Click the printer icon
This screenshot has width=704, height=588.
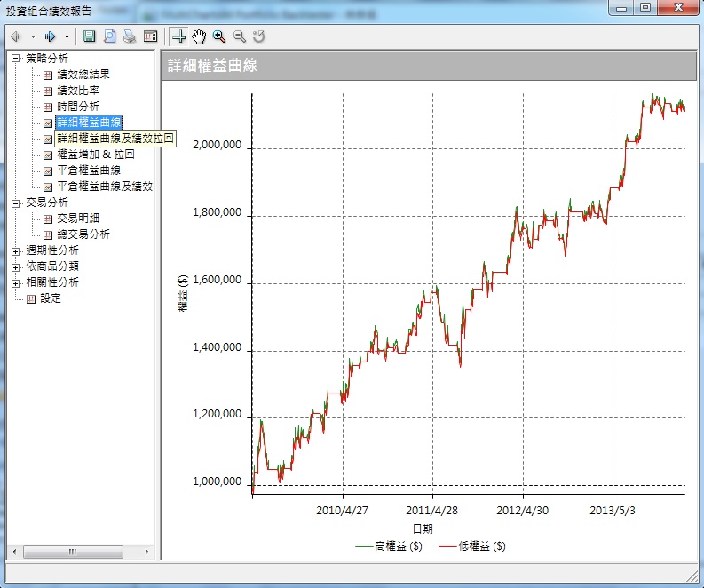(130, 36)
